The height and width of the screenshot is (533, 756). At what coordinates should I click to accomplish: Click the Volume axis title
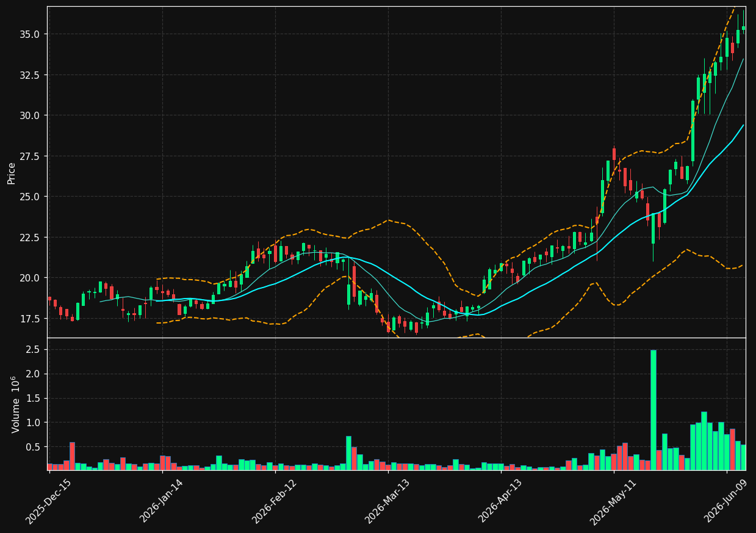(16, 404)
